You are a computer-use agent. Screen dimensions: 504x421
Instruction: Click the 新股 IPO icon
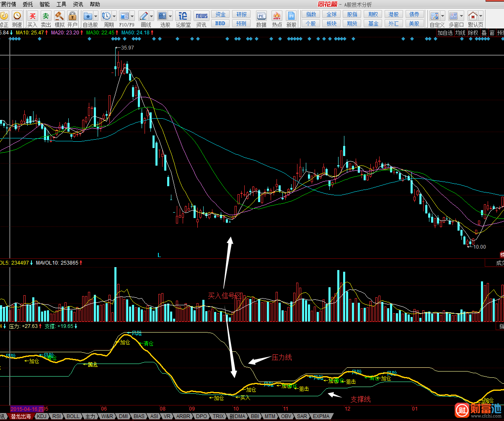point(292,16)
